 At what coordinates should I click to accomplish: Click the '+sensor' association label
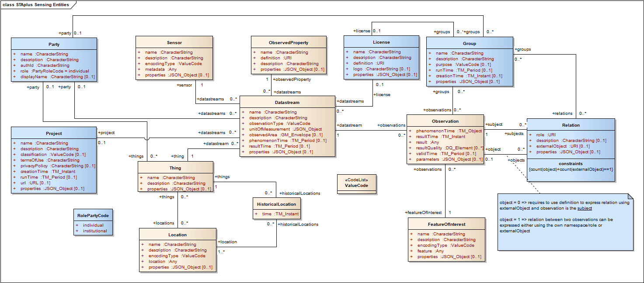click(x=184, y=85)
